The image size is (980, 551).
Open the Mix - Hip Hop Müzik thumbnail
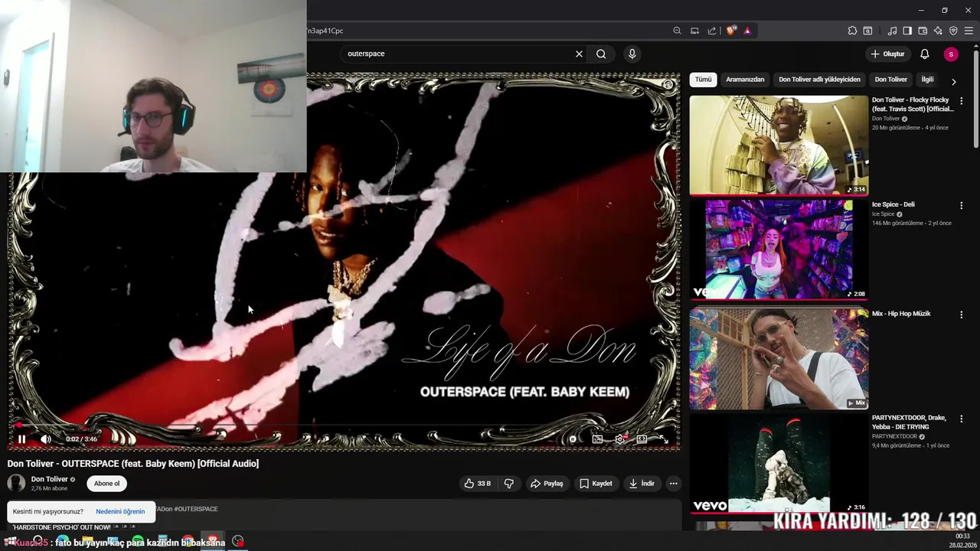click(x=779, y=359)
